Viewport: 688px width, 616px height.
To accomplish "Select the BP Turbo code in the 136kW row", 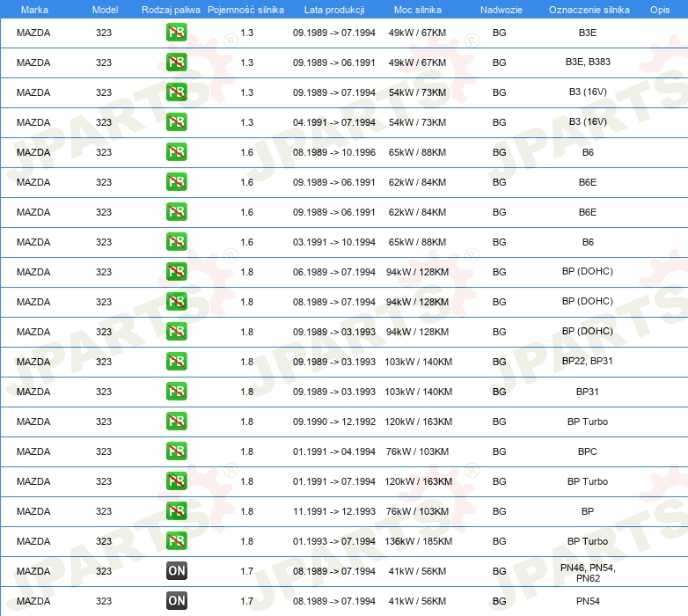I will pyautogui.click(x=588, y=541).
